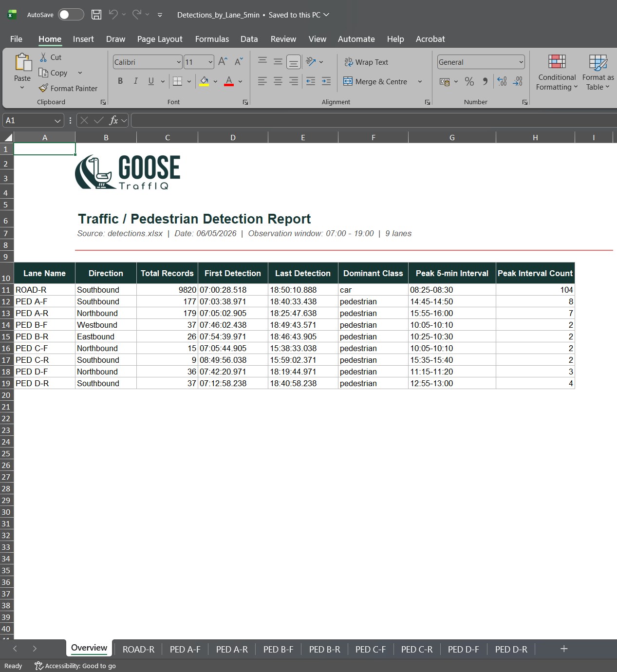Open the number format General dropdown
Image resolution: width=617 pixels, height=672 pixels.
521,62
